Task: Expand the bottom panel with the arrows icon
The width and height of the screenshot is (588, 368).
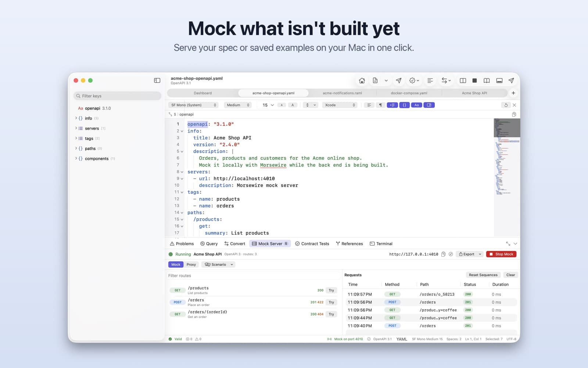Action: point(508,244)
